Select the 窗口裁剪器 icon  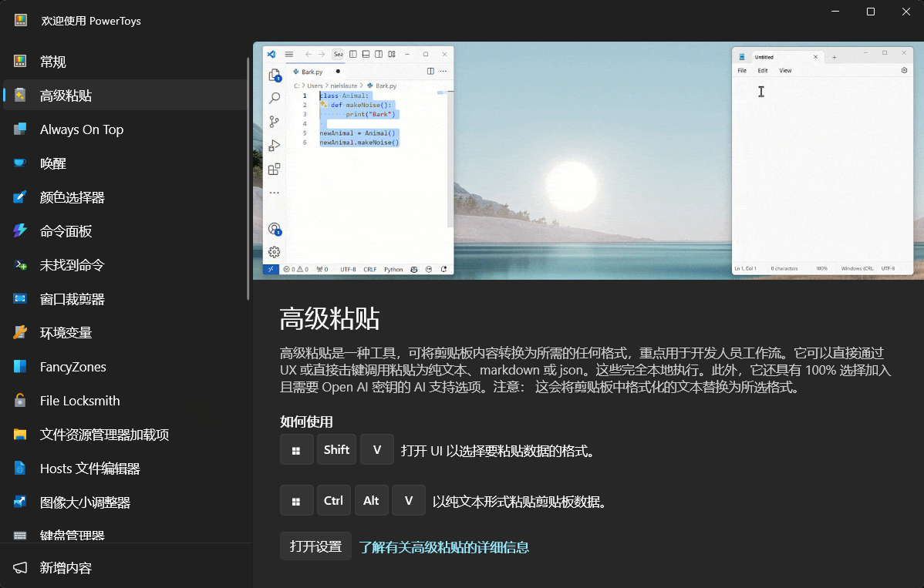pyautogui.click(x=20, y=299)
